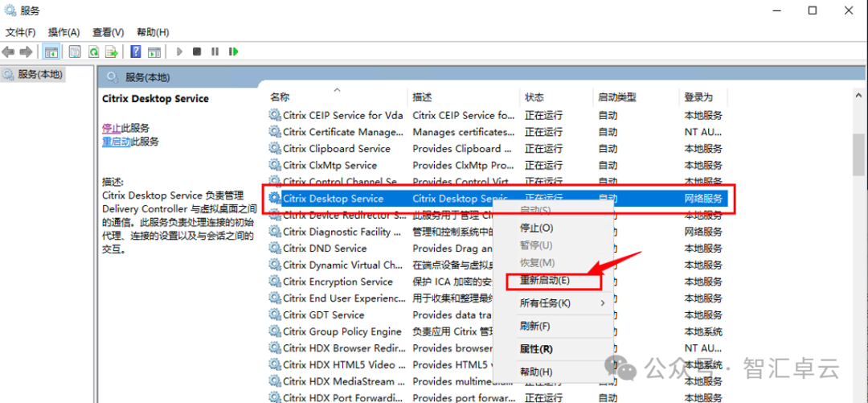Click the green Refresh toolbar icon
868x403 pixels.
[x=93, y=51]
